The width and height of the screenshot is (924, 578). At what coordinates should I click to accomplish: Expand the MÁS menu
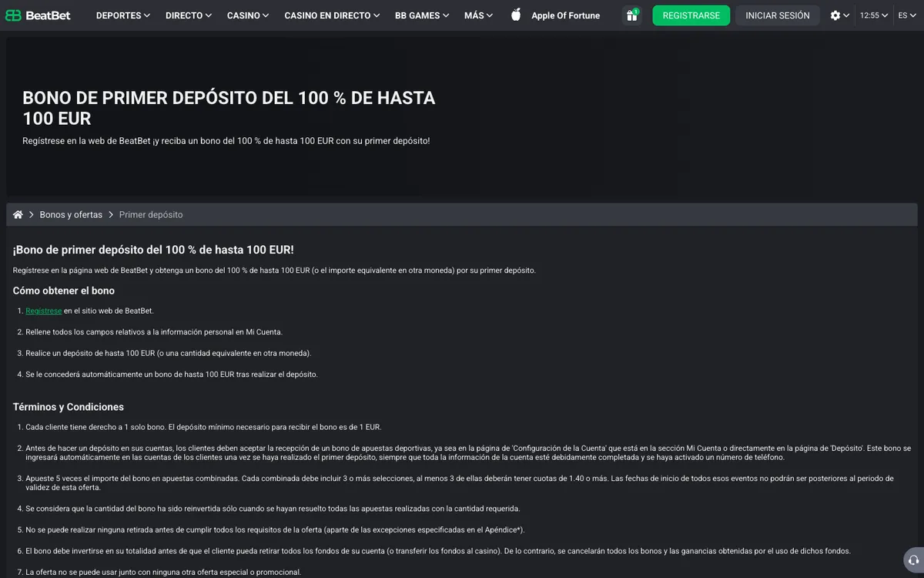478,15
